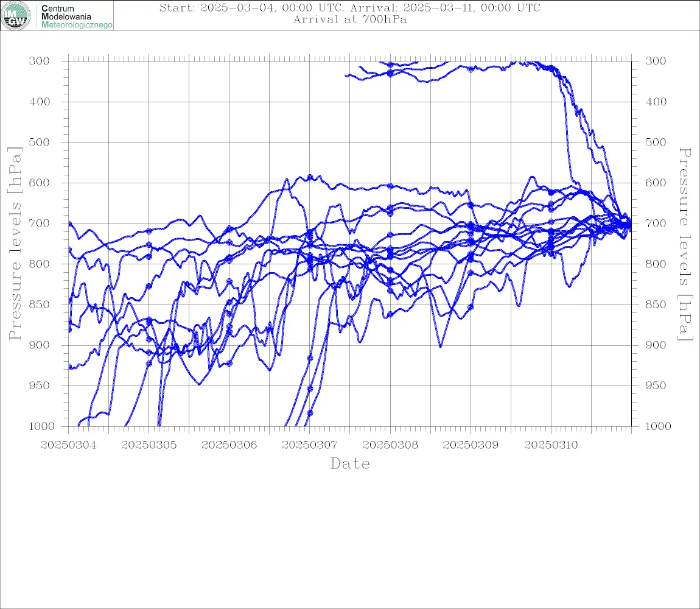Click left axis value 600

[40, 183]
